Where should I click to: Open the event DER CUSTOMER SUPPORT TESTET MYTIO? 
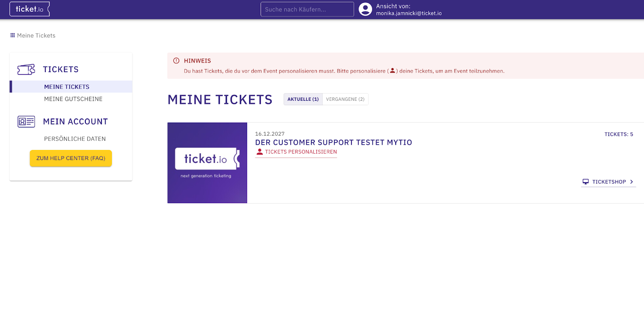point(333,142)
